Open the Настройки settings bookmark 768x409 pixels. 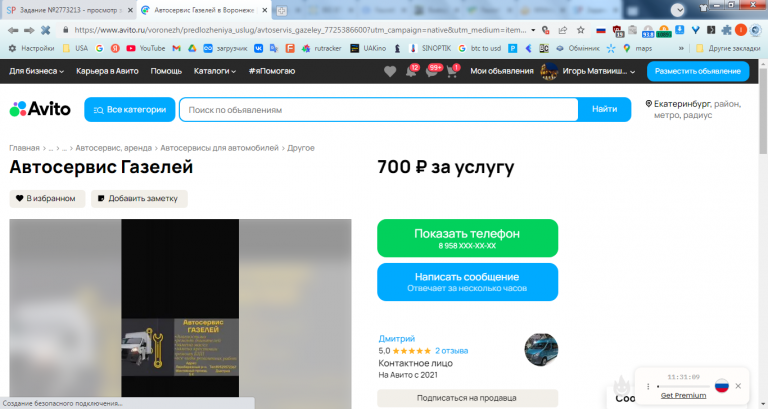(x=31, y=48)
